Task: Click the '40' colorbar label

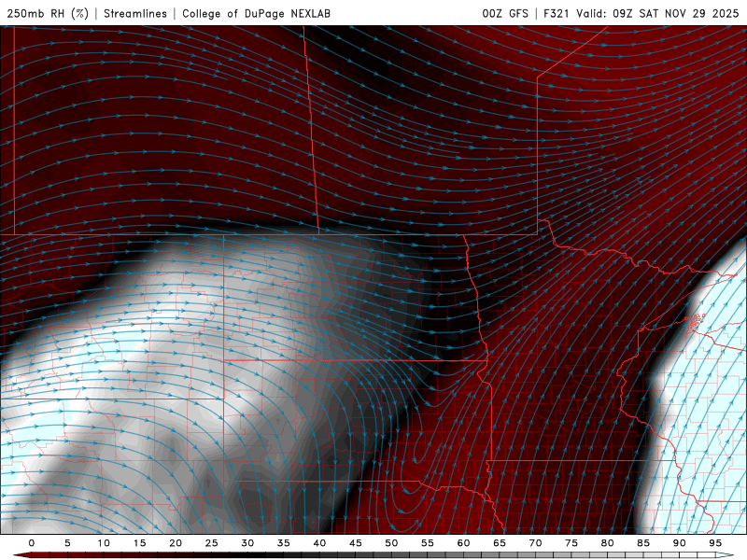Action: tap(319, 543)
